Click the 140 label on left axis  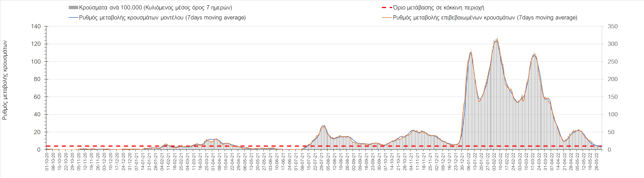[36, 27]
